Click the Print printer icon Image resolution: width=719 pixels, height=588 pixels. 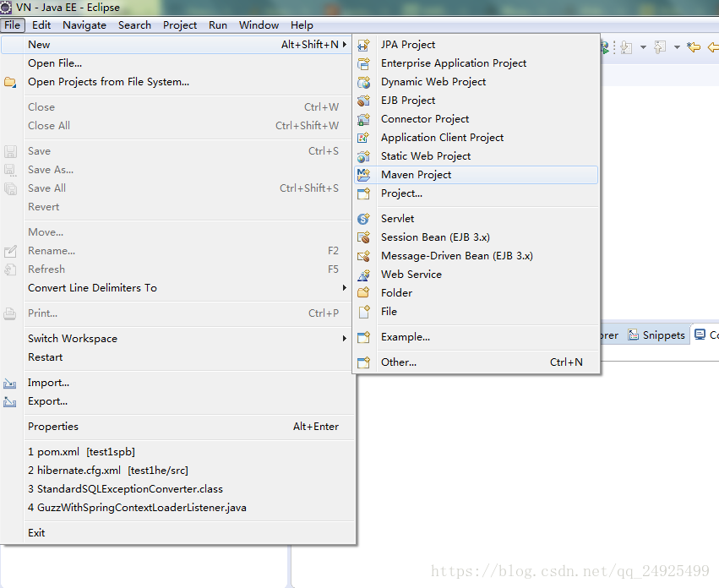tap(10, 313)
